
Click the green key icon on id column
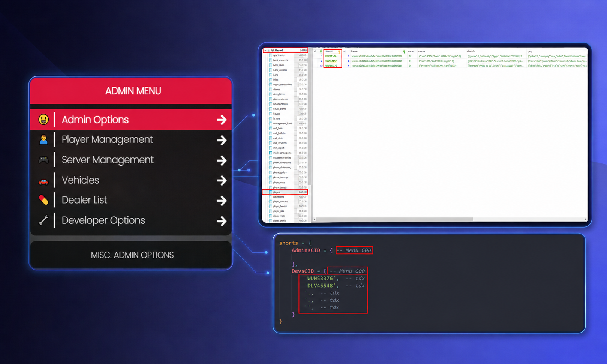click(x=321, y=51)
